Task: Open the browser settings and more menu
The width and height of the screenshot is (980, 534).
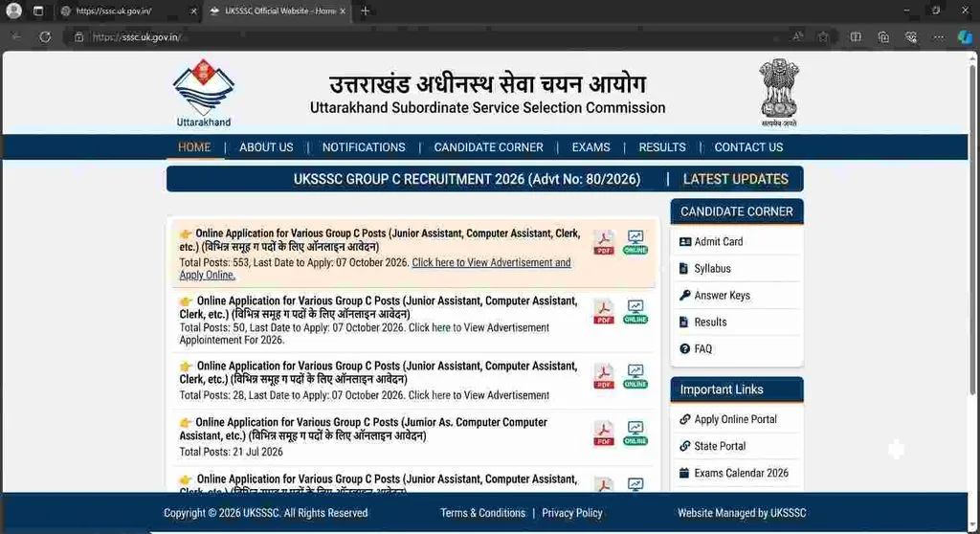Action: (x=938, y=37)
